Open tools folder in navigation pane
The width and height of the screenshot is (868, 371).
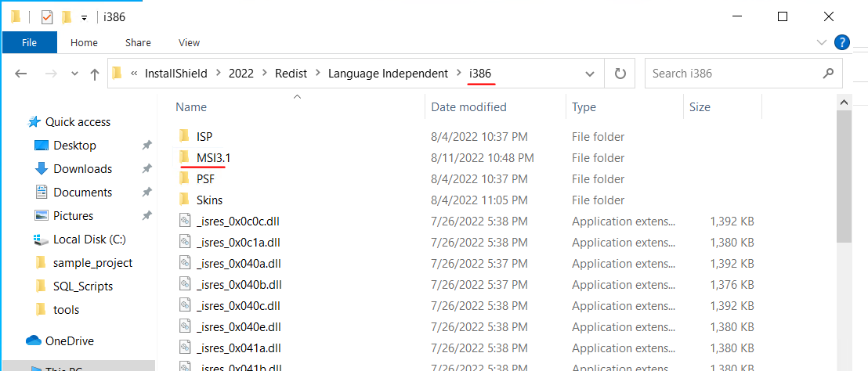(66, 310)
